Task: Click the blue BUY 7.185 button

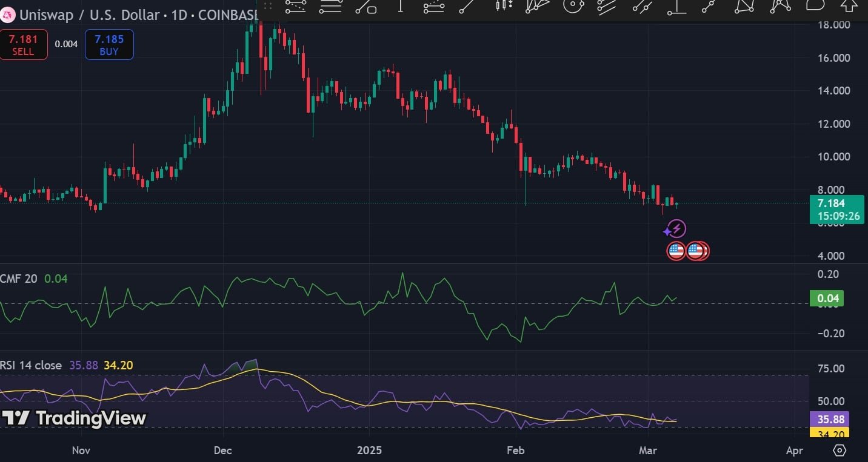Action: click(109, 45)
